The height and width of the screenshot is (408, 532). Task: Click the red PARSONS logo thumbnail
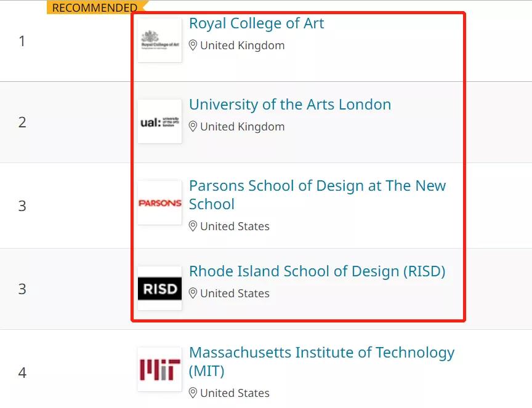[x=160, y=203]
